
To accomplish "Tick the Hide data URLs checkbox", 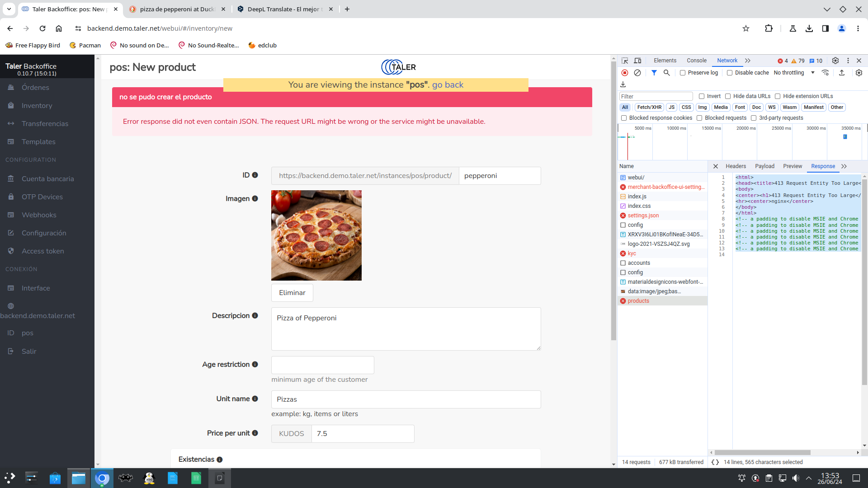I will click(728, 96).
